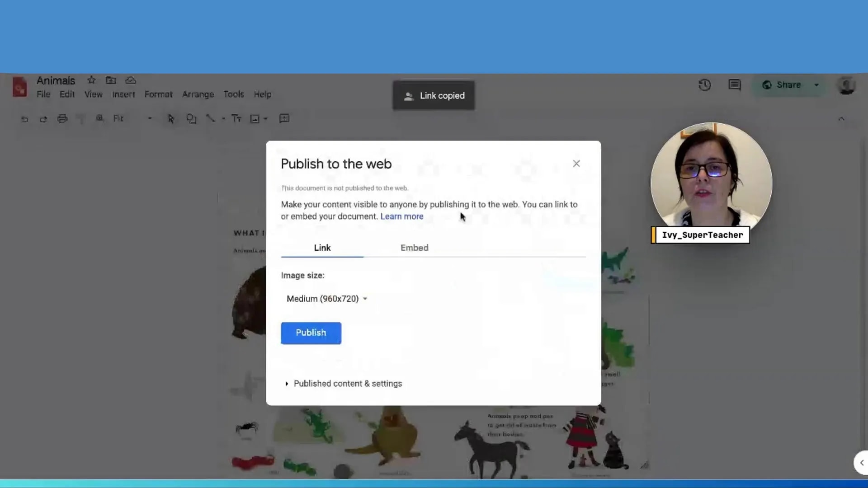Open the Print icon
This screenshot has width=868, height=488.
tap(62, 118)
